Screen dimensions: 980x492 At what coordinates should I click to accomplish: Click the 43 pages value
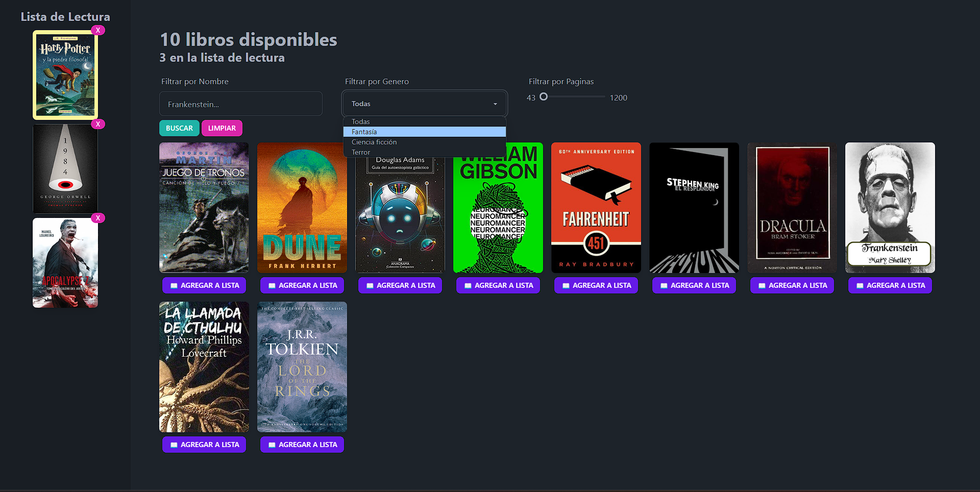point(531,97)
